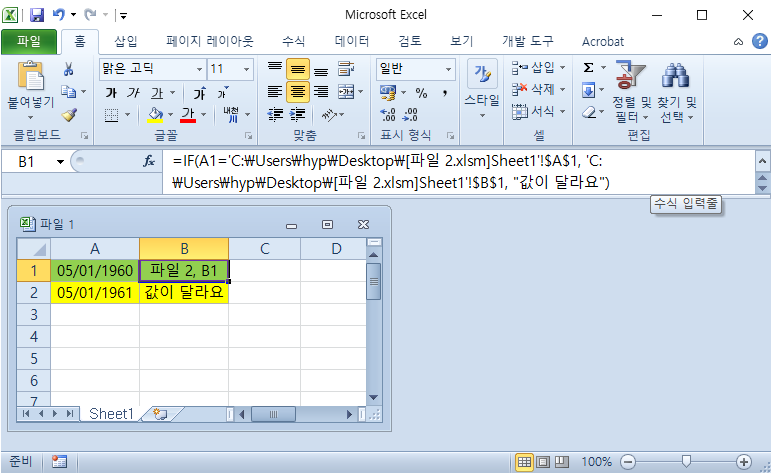Screen dimensions: 772x474
Task: Select cell A2 containing 05/01/1961
Action: 95,293
